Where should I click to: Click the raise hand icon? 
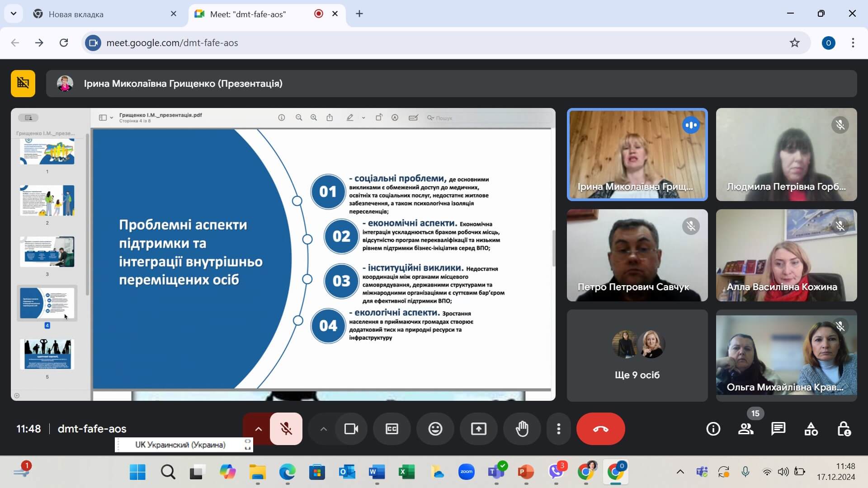(522, 429)
